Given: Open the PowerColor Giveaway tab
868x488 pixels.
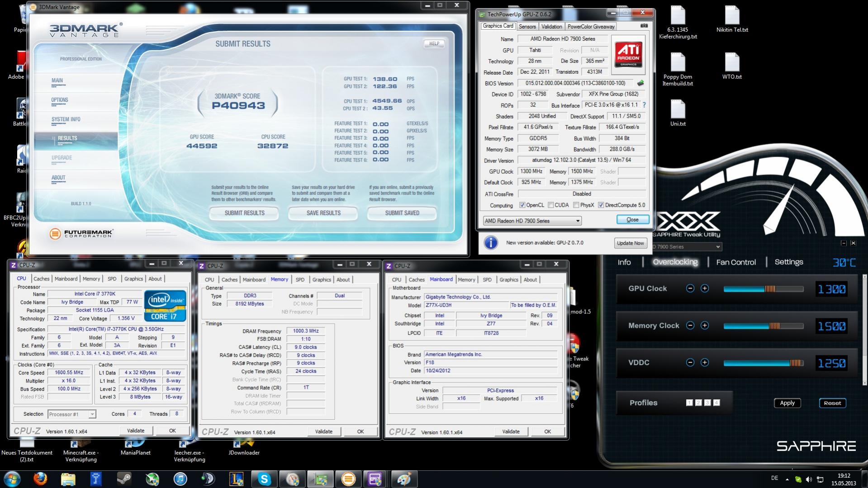Looking at the screenshot, I should pyautogui.click(x=591, y=26).
